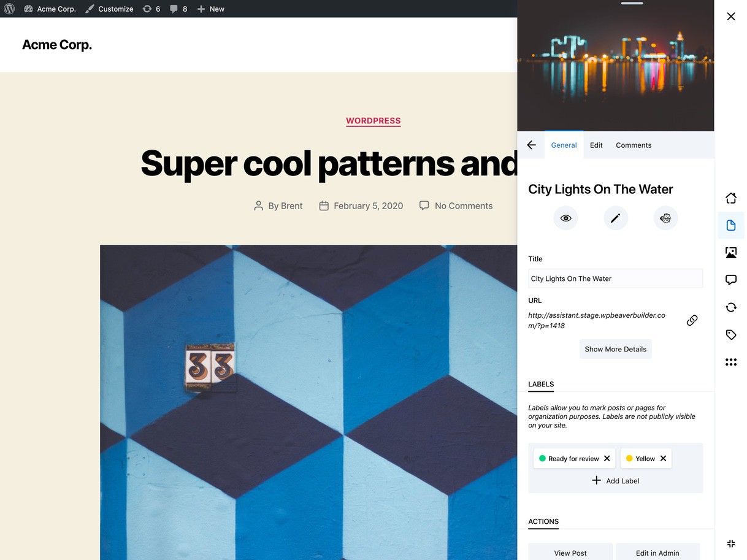
Task: Expand Show More Details
Action: pyautogui.click(x=615, y=349)
